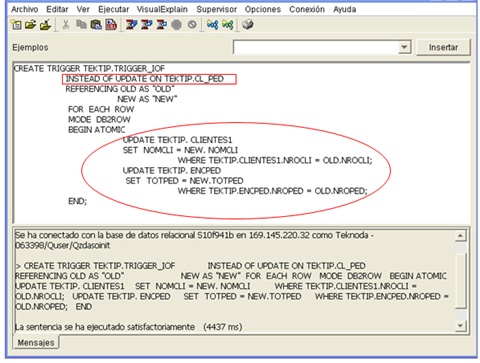Open the Opciones menu

[263, 9]
